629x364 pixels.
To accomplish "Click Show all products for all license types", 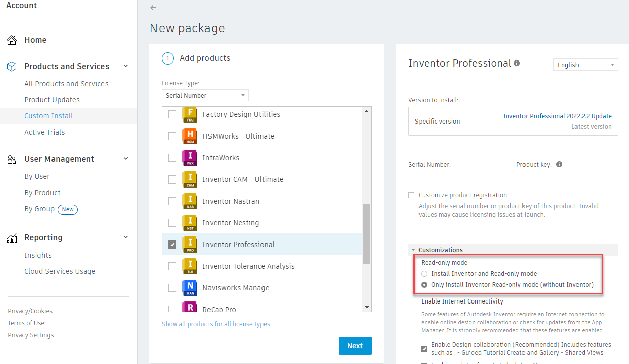I will click(216, 324).
